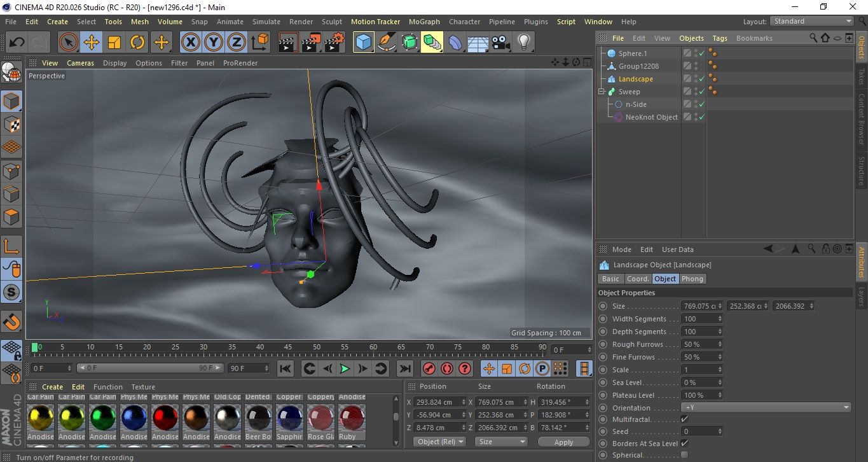This screenshot has height=462, width=868.
Task: Click the yellow-highlighted Array generator icon
Action: pyautogui.click(x=432, y=43)
